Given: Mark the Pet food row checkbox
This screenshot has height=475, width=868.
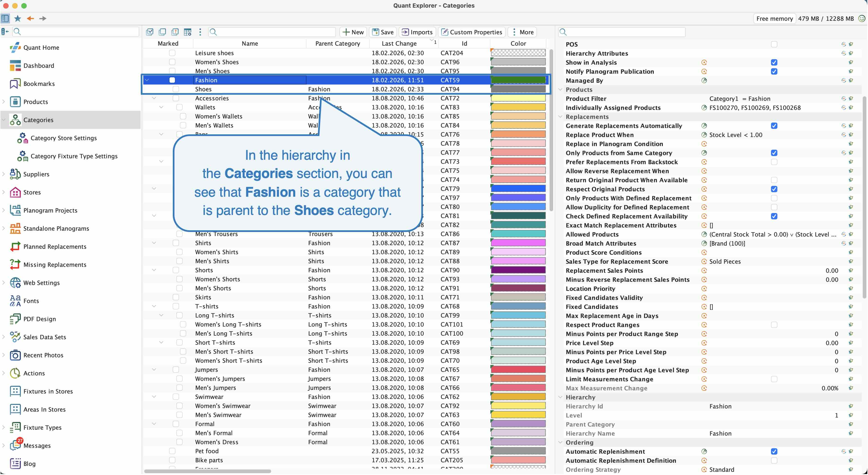Looking at the screenshot, I should (172, 451).
